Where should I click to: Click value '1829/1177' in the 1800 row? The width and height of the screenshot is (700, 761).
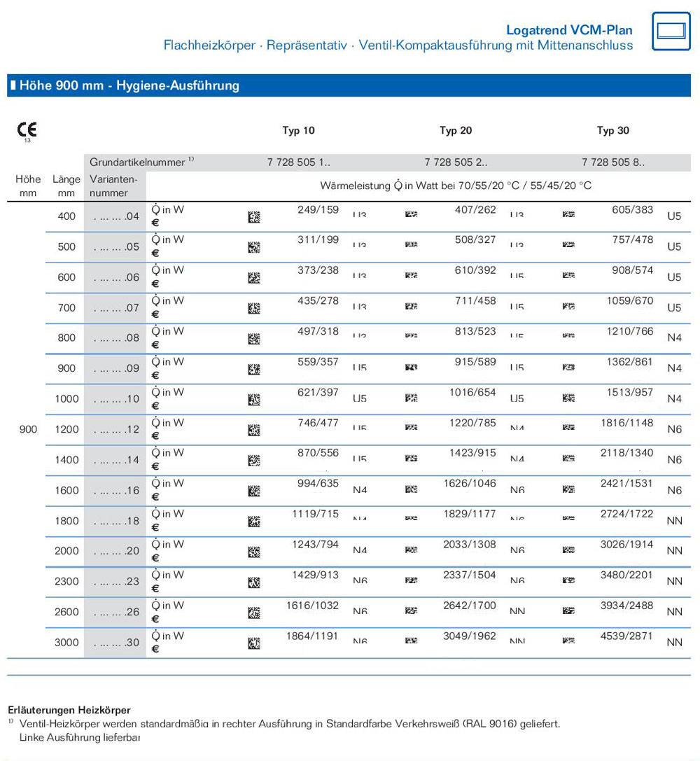pos(470,514)
